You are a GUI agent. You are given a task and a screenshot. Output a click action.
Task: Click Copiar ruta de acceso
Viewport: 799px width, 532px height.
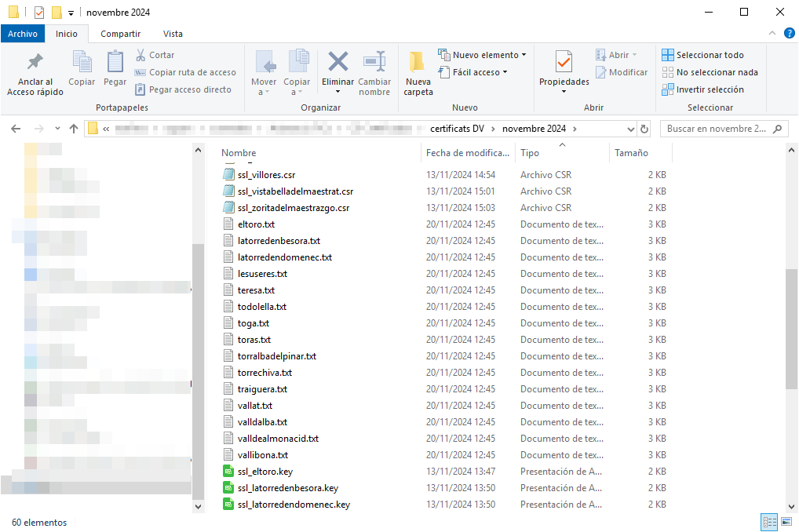(x=185, y=72)
